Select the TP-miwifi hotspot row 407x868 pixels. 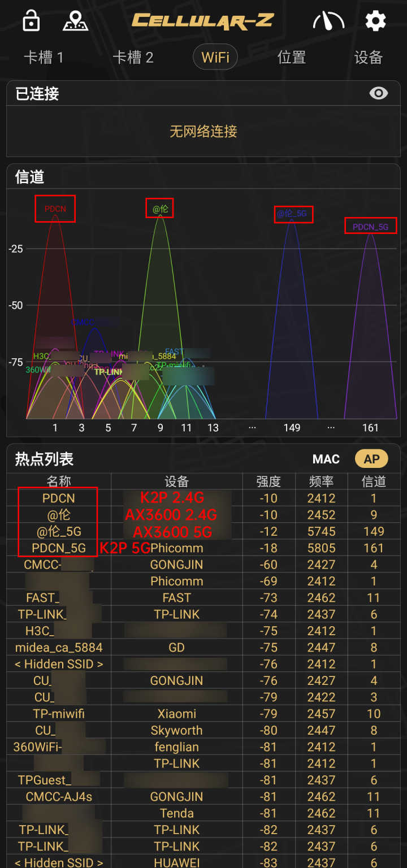[203, 714]
